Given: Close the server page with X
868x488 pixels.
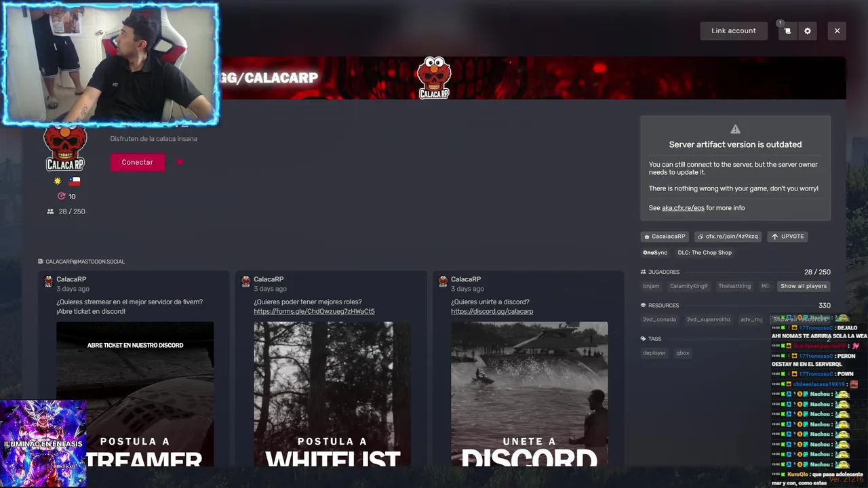Looking at the screenshot, I should tap(837, 30).
